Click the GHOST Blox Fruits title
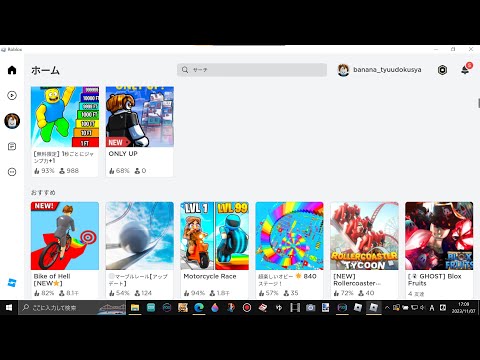The width and height of the screenshot is (480, 360). pyautogui.click(x=435, y=280)
